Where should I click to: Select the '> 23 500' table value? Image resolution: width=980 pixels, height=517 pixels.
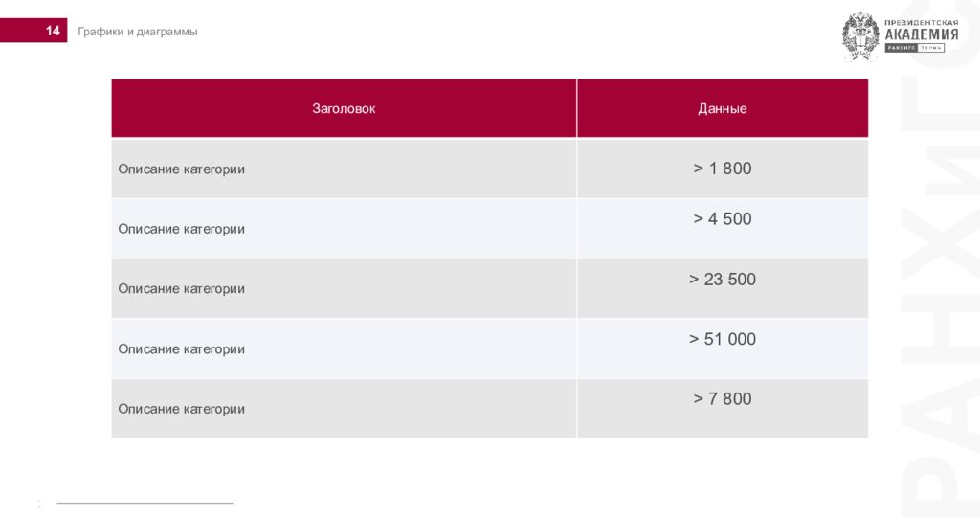click(723, 279)
